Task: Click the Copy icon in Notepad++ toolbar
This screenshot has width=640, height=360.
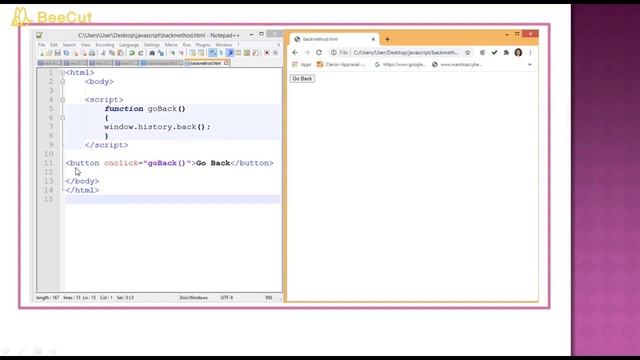Action: click(112, 53)
